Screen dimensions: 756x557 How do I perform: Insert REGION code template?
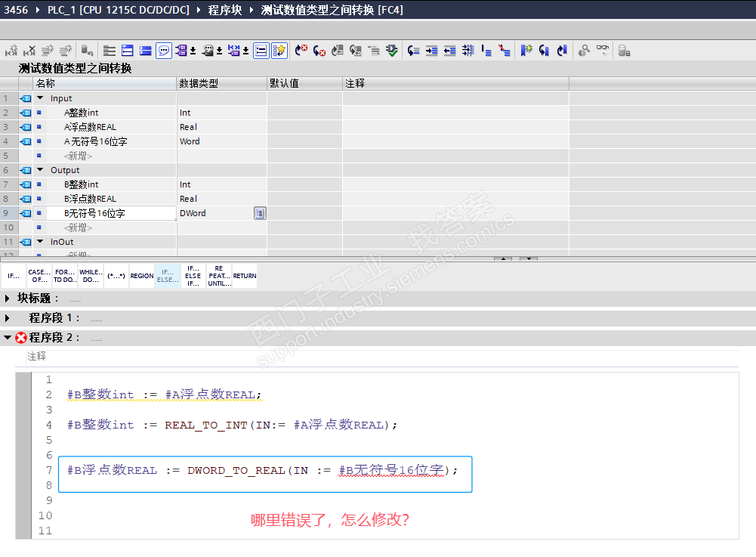point(142,276)
